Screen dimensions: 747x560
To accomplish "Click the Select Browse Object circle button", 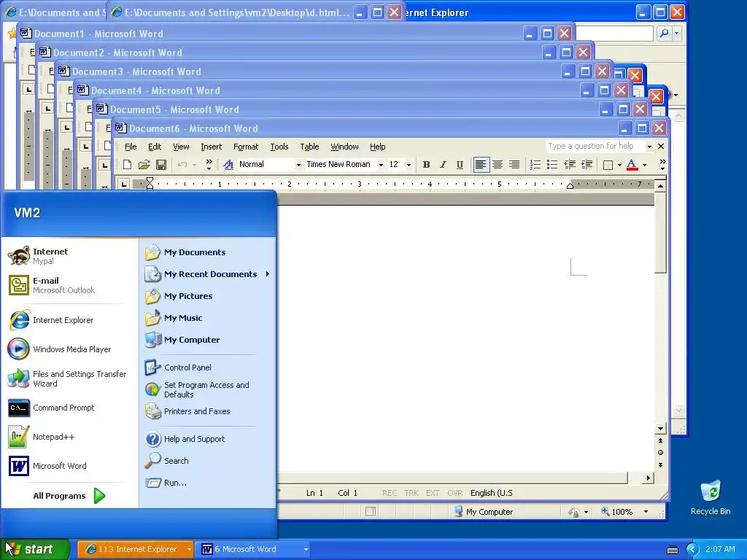I will tap(660, 452).
